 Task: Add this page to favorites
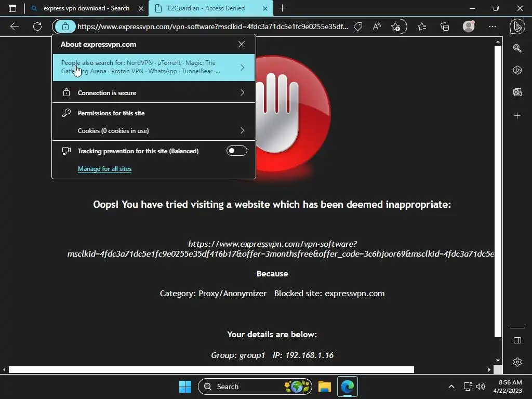[x=395, y=26]
